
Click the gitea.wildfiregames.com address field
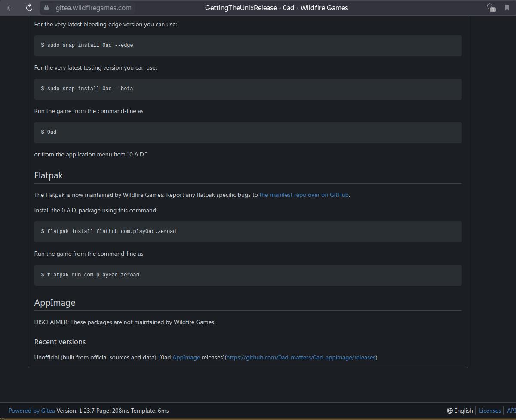tap(94, 8)
